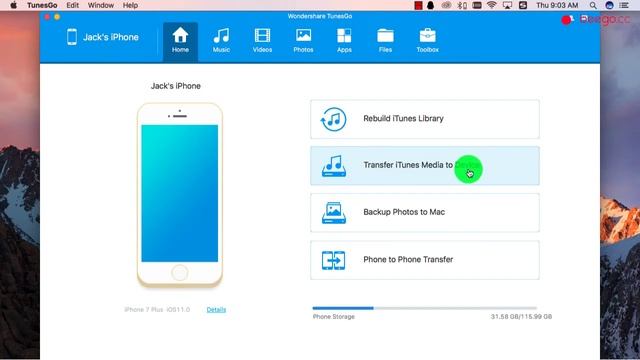Open the TunesGo menu

coord(42,5)
